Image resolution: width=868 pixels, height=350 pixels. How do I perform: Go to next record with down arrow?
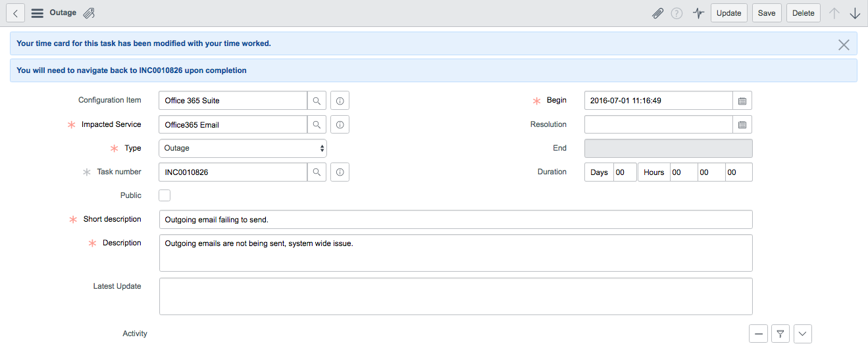[855, 13]
